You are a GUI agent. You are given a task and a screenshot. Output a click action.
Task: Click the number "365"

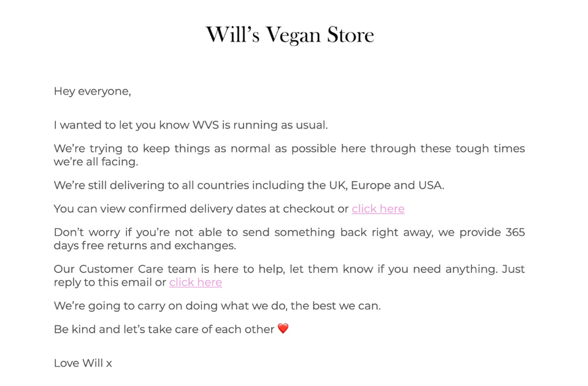pyautogui.click(x=514, y=232)
